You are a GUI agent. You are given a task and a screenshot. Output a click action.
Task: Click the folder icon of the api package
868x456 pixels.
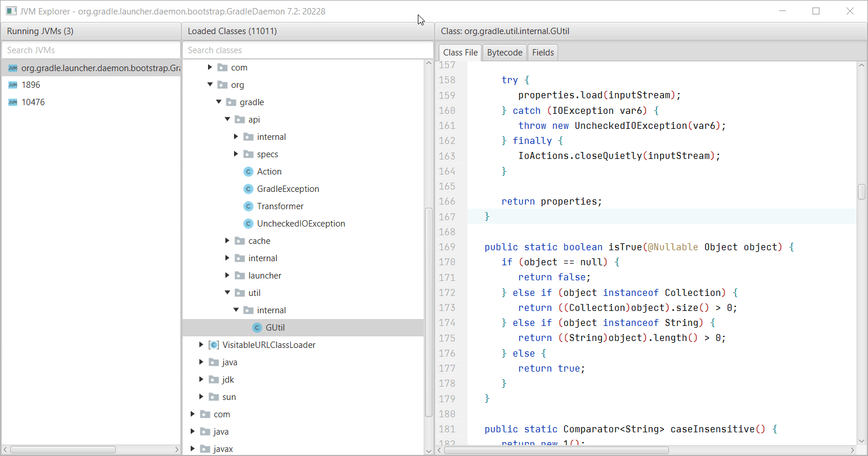[x=240, y=120]
